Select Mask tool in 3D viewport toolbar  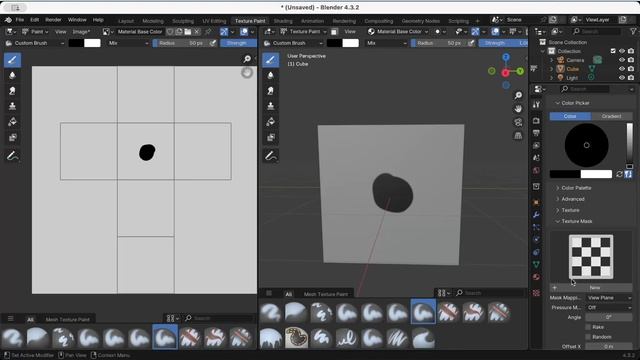coord(270,137)
